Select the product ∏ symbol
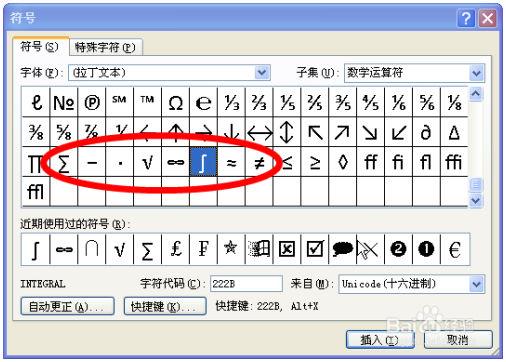Image resolution: width=506 pixels, height=362 pixels. click(36, 162)
